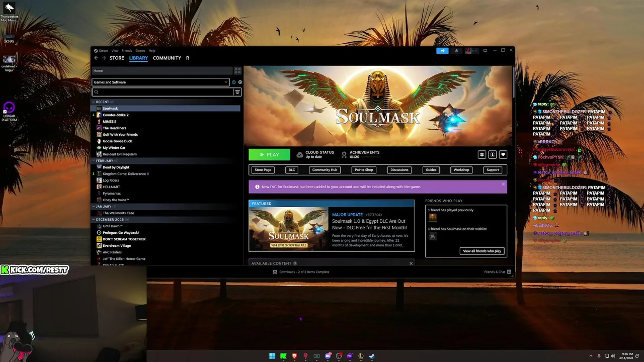Switch to Big Picture mode icon
The image size is (644, 362).
pos(485,50)
